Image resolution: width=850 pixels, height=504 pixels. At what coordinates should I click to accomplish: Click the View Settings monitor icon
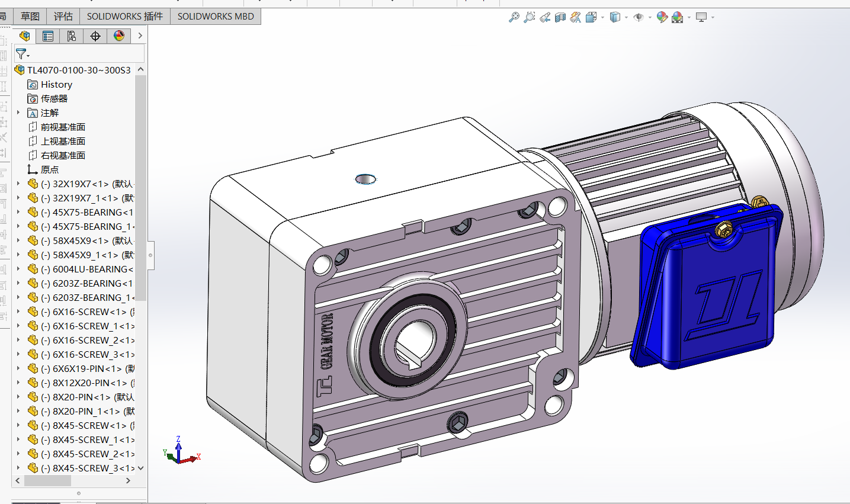pos(701,17)
